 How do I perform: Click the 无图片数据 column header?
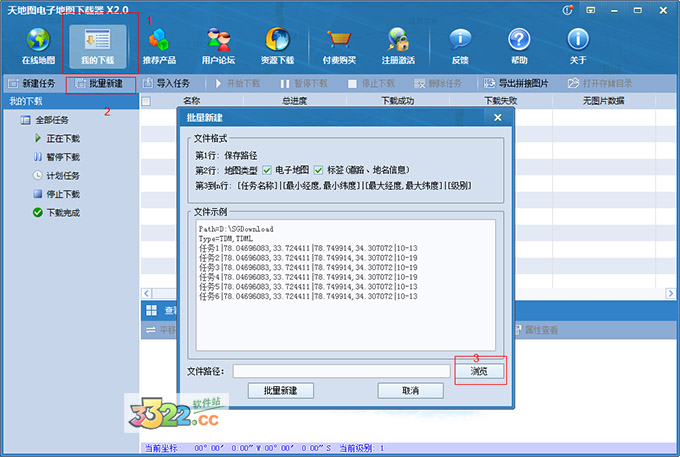(x=603, y=101)
